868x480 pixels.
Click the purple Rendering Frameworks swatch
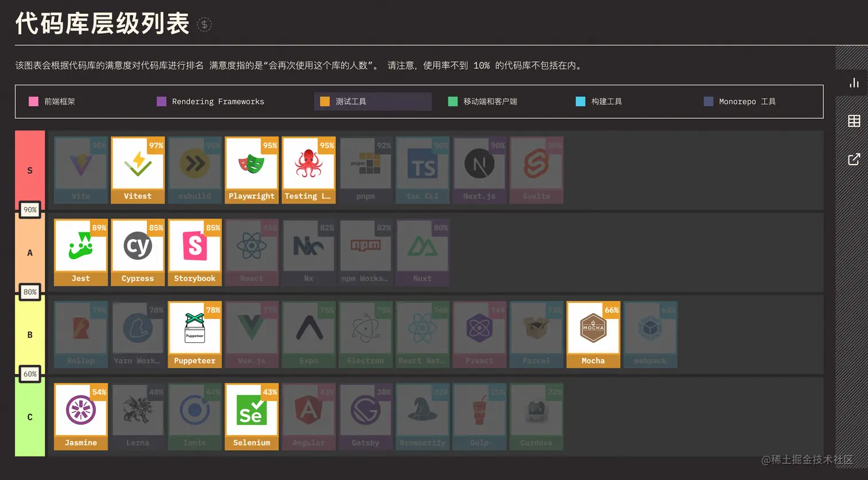click(161, 102)
